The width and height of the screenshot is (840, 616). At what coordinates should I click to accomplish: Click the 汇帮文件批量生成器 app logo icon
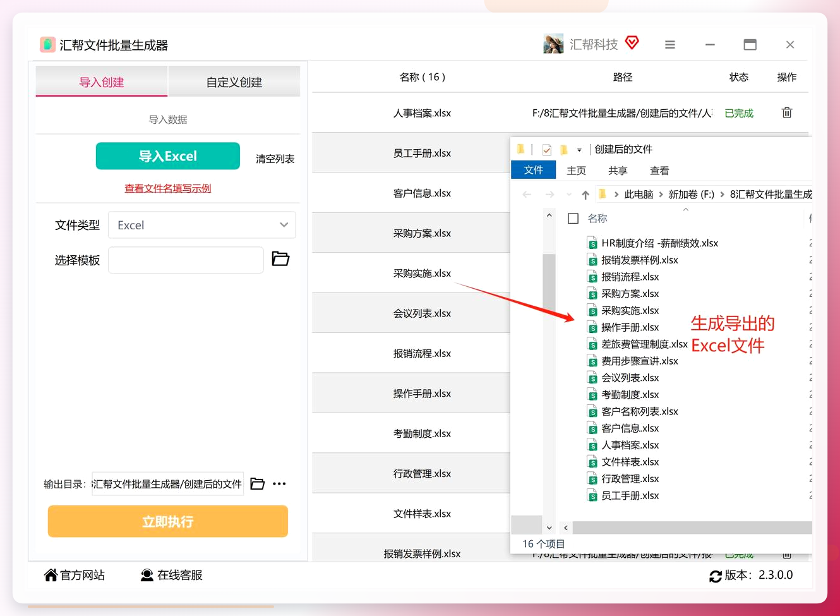coord(47,44)
